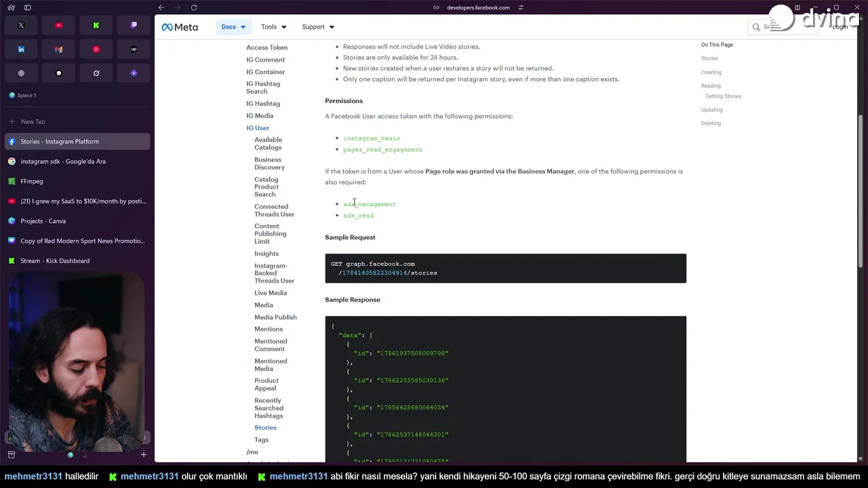Select the Space 1 globe icon at sidebar bottom
The height and width of the screenshot is (488, 868).
[70, 455]
